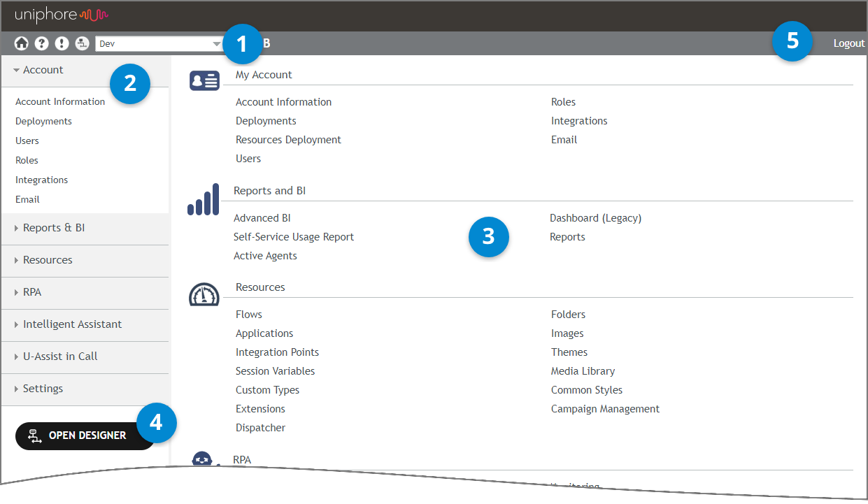This screenshot has width=868, height=504.
Task: Open the Reports link
Action: pos(567,237)
